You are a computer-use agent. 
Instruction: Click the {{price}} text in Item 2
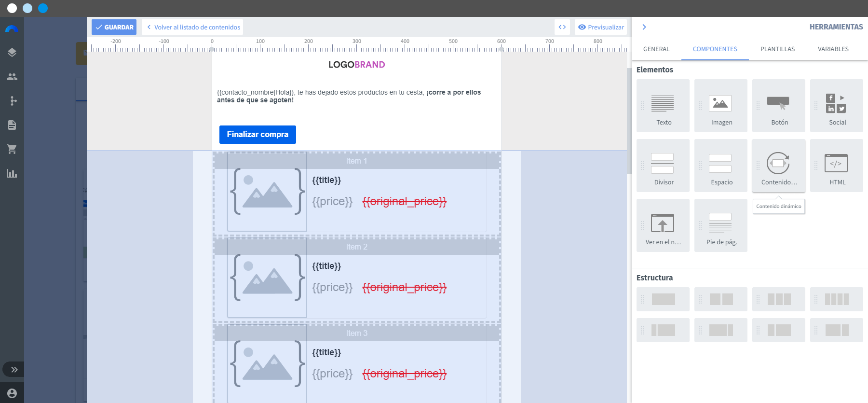(x=332, y=287)
